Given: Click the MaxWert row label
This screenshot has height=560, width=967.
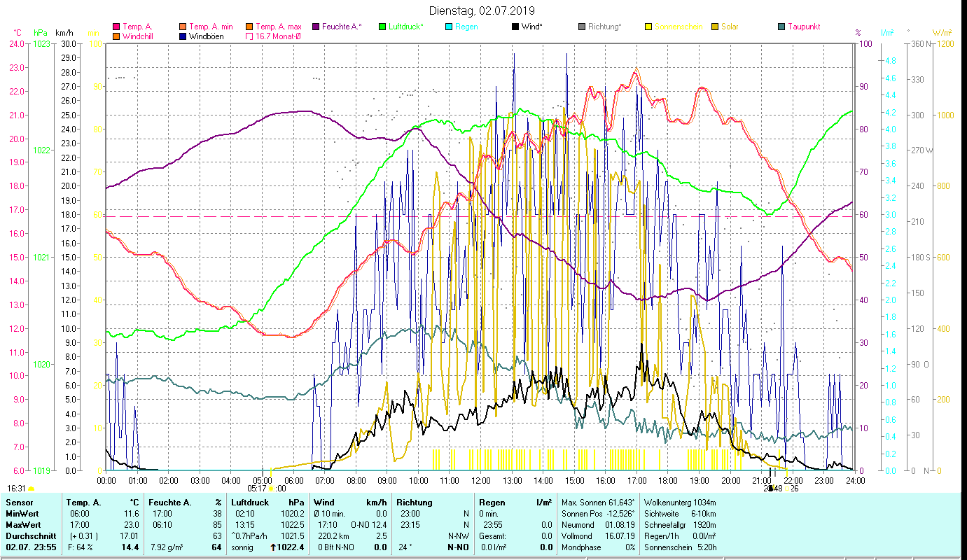Looking at the screenshot, I should (24, 525).
